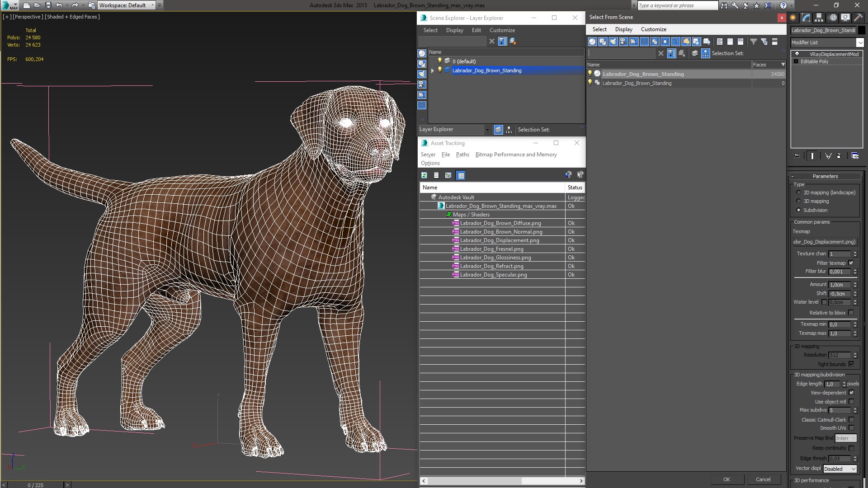Toggle Filter texmap checkbox

click(851, 263)
